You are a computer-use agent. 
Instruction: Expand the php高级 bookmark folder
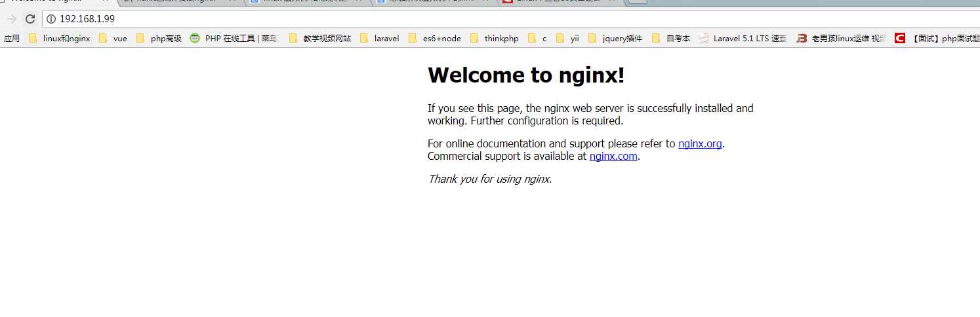pos(159,39)
